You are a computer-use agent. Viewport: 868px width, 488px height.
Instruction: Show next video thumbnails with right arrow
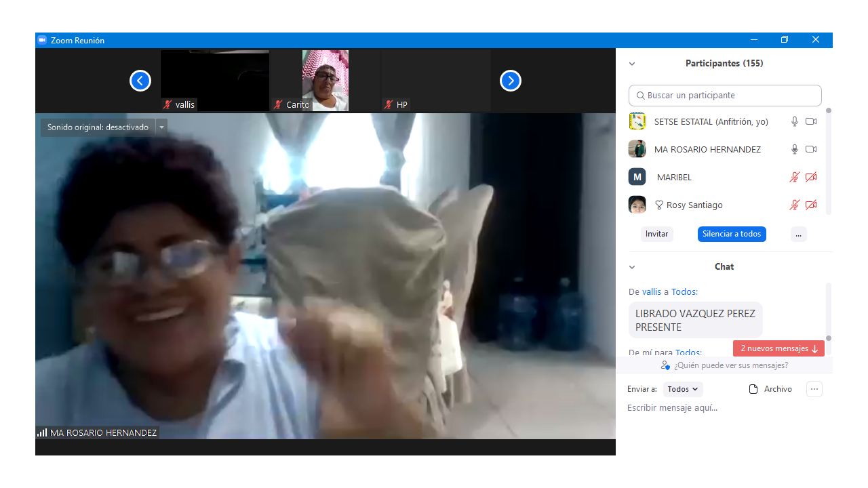coord(511,81)
